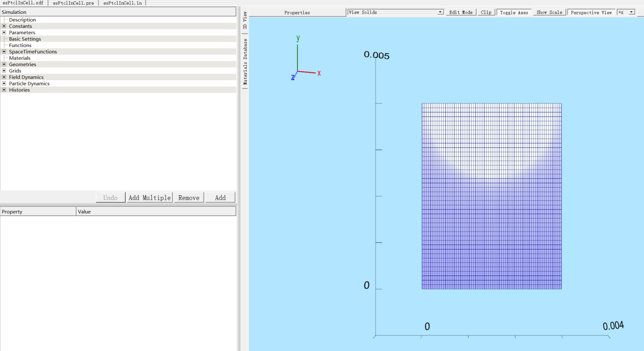Expand the Particle Dynamics node
This screenshot has width=644, height=351.
[4, 83]
